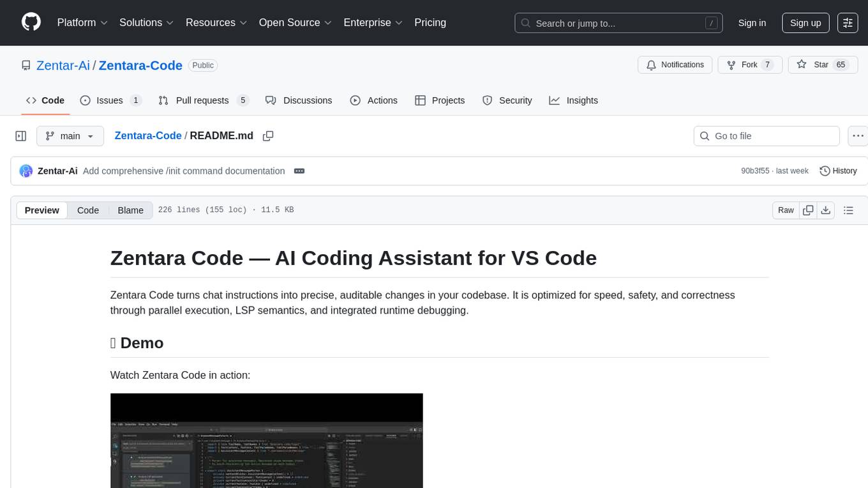Open the commit message about /init documentation
Image resolution: width=868 pixels, height=488 pixels.
point(184,171)
